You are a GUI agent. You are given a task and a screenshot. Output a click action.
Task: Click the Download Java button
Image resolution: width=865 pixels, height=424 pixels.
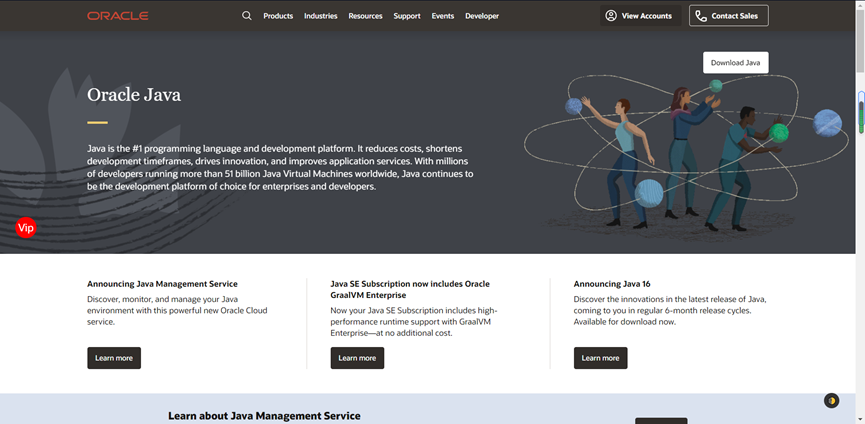(735, 63)
